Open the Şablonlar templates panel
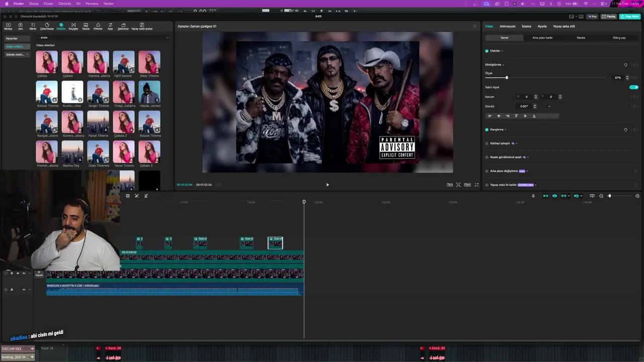 click(x=123, y=26)
